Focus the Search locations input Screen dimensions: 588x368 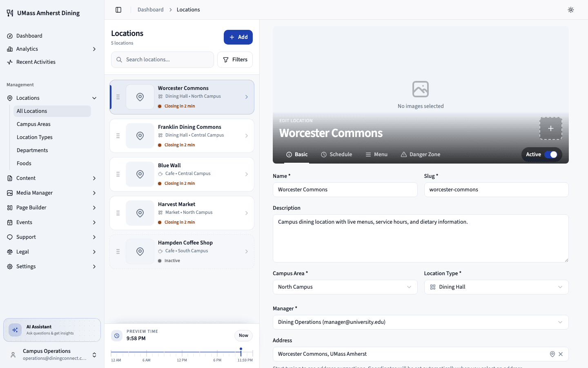[163, 60]
